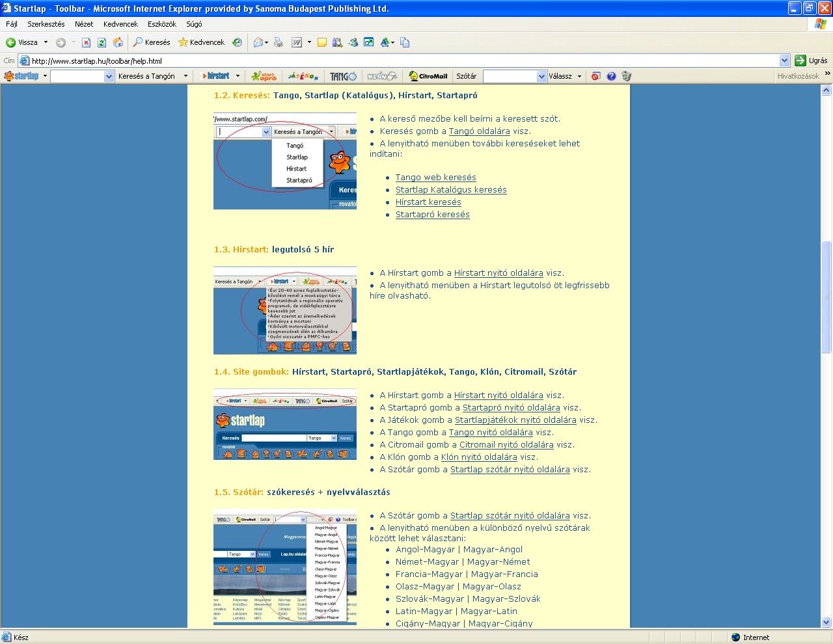Click the Játékok toolbar button

click(x=303, y=76)
